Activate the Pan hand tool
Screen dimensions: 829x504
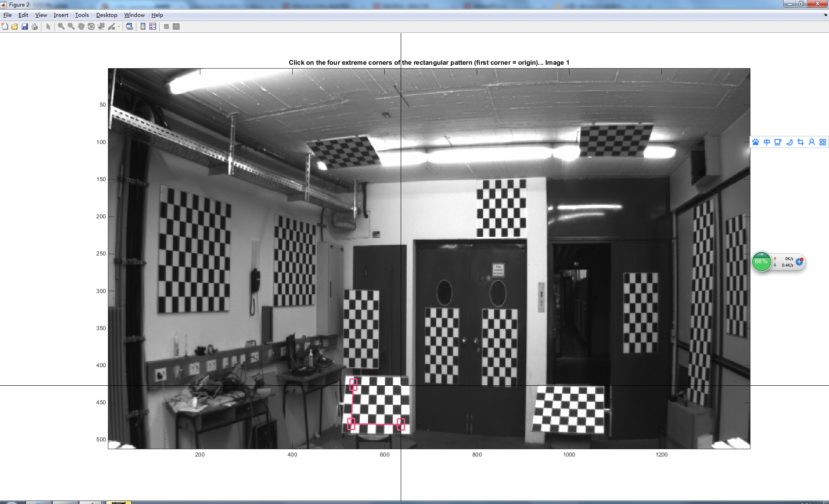pos(80,26)
